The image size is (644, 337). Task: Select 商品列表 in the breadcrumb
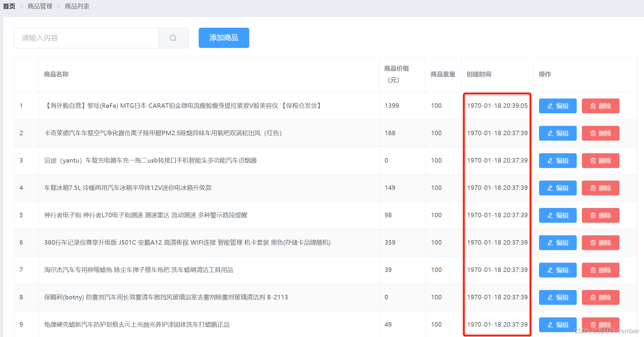pos(77,6)
